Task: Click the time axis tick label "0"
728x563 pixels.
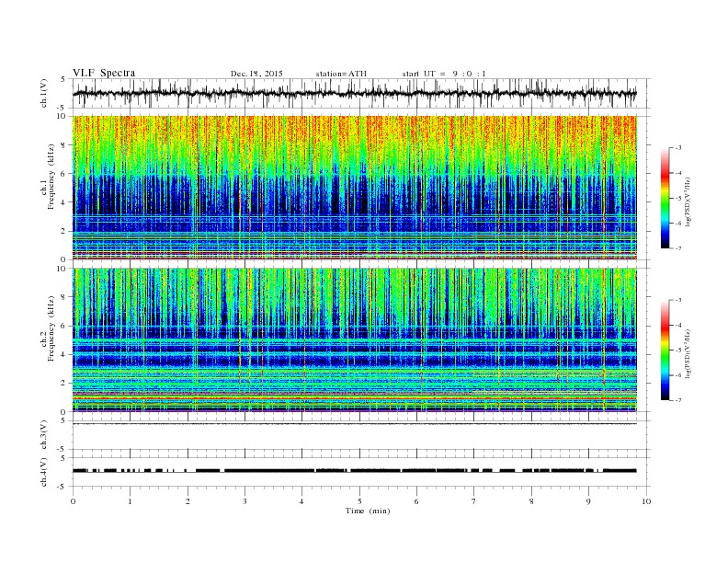Action: 73,501
